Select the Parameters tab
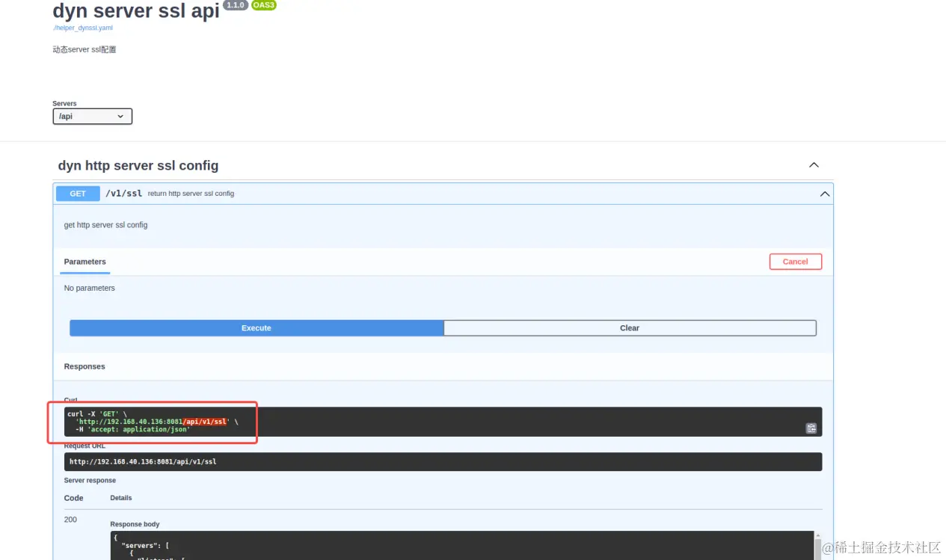Image resolution: width=946 pixels, height=560 pixels. 85,262
